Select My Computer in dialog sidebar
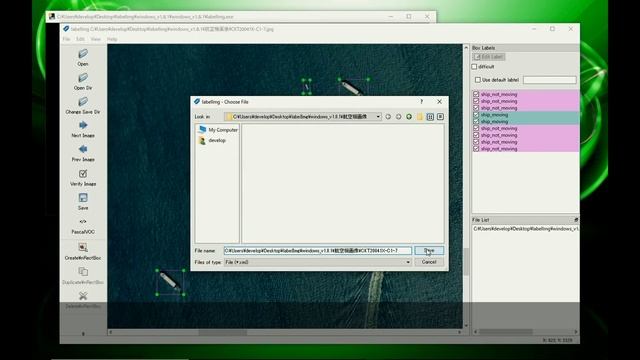This screenshot has width=640, height=360. (x=218, y=130)
